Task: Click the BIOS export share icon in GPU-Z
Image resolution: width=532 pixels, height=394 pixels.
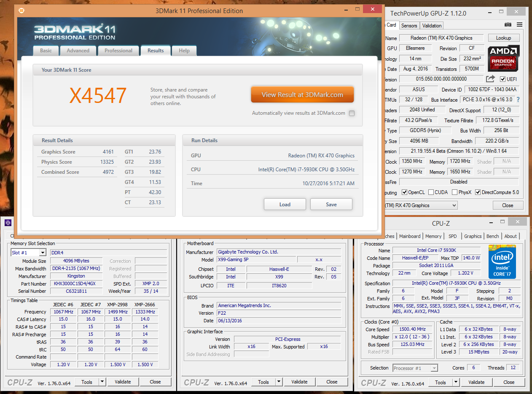Action: [490, 79]
